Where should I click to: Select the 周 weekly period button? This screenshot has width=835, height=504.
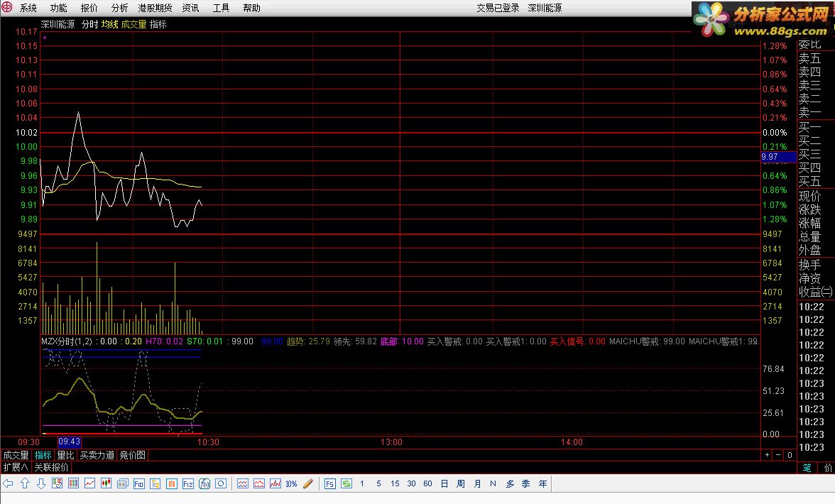pos(461,483)
